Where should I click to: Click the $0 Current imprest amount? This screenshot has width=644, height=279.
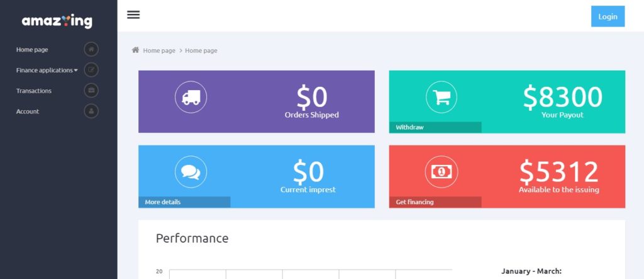[308, 172]
